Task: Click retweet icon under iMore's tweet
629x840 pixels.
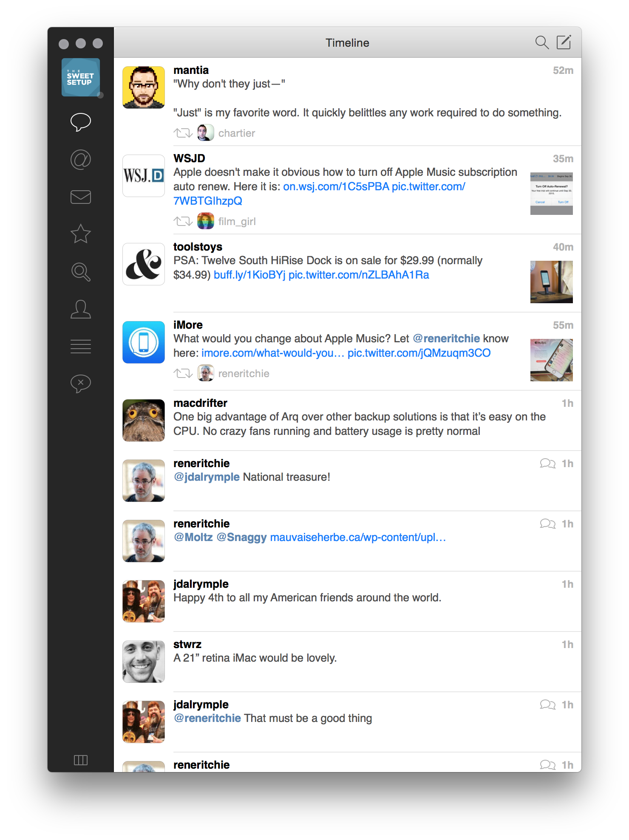Action: tap(183, 374)
